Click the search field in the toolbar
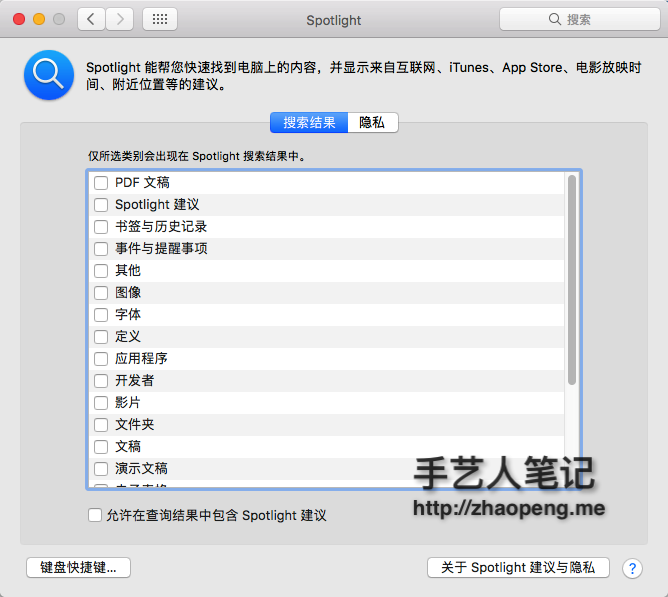 579,19
